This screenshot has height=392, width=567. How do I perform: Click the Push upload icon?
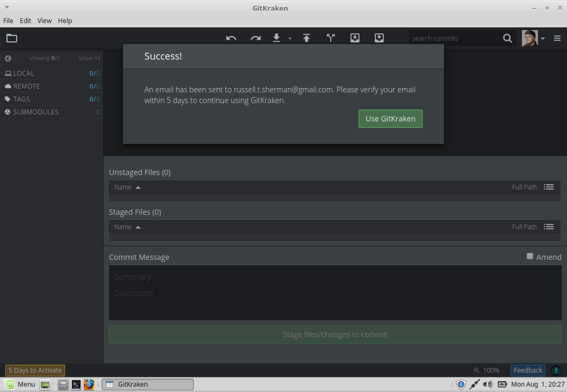[306, 38]
